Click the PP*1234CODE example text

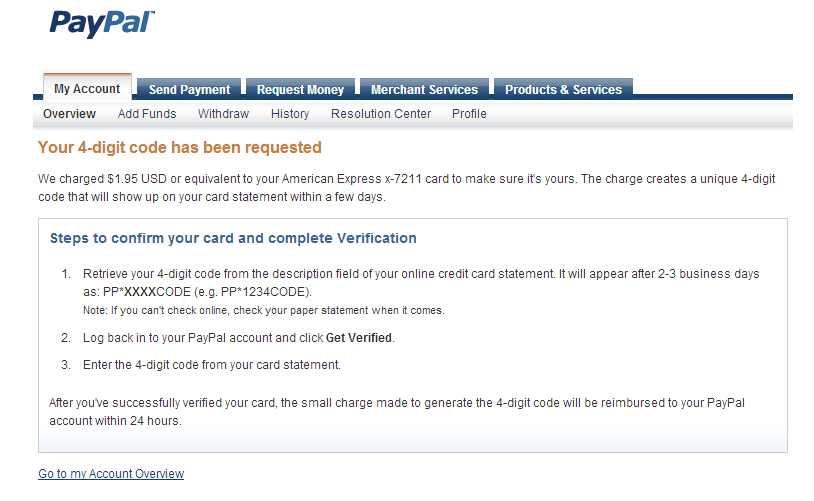pos(265,292)
